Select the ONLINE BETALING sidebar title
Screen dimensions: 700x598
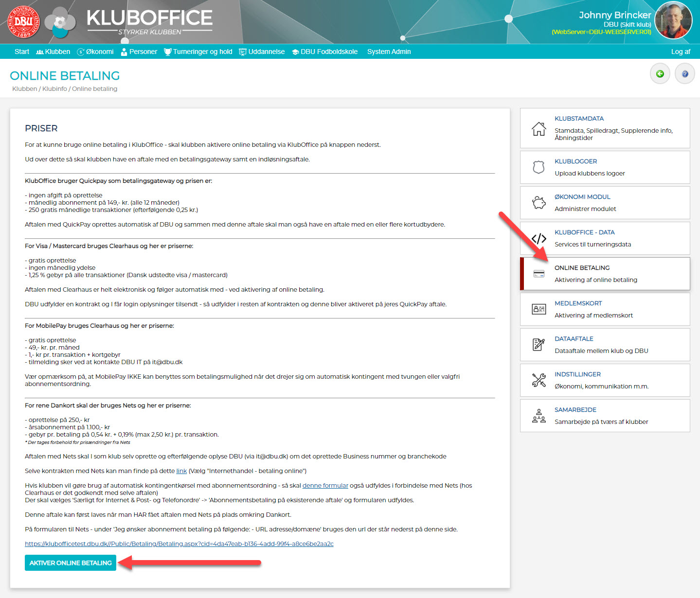coord(582,267)
